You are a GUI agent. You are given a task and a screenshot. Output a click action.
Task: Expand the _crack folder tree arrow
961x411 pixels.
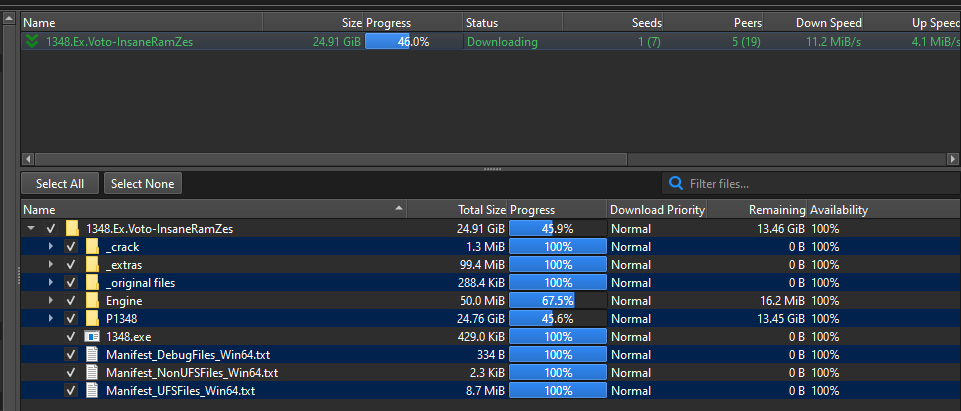tap(51, 246)
